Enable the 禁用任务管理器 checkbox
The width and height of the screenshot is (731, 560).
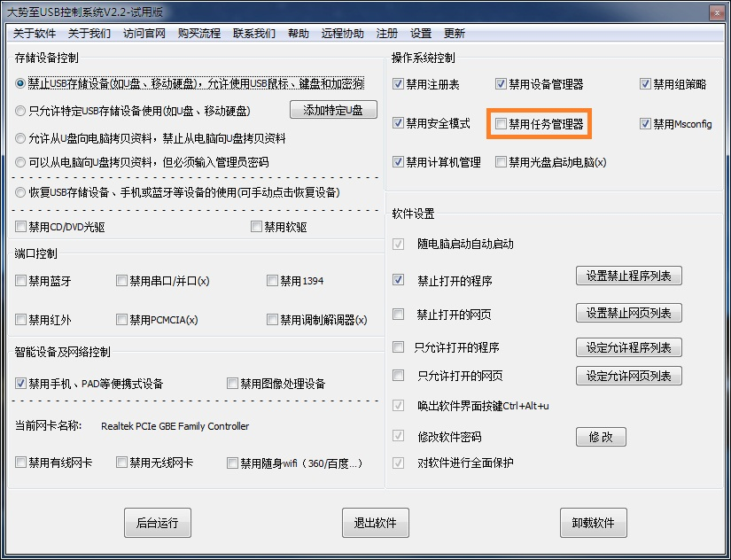(x=501, y=123)
